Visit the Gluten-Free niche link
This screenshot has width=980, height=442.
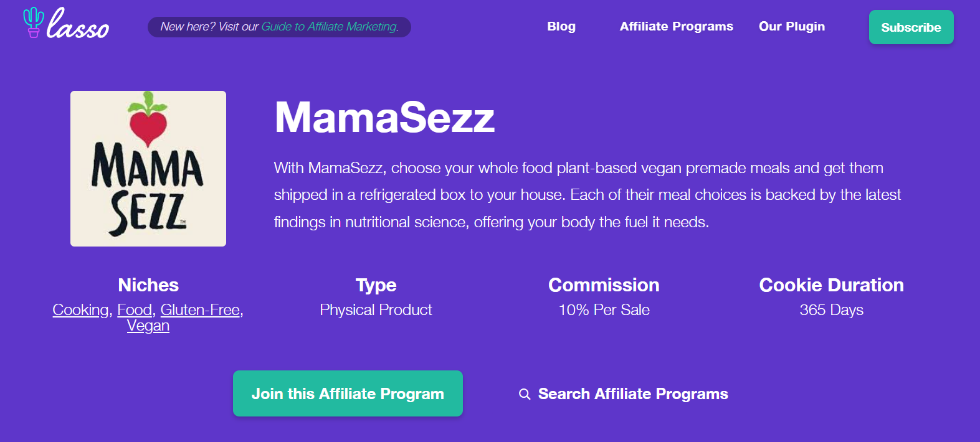[x=200, y=310]
